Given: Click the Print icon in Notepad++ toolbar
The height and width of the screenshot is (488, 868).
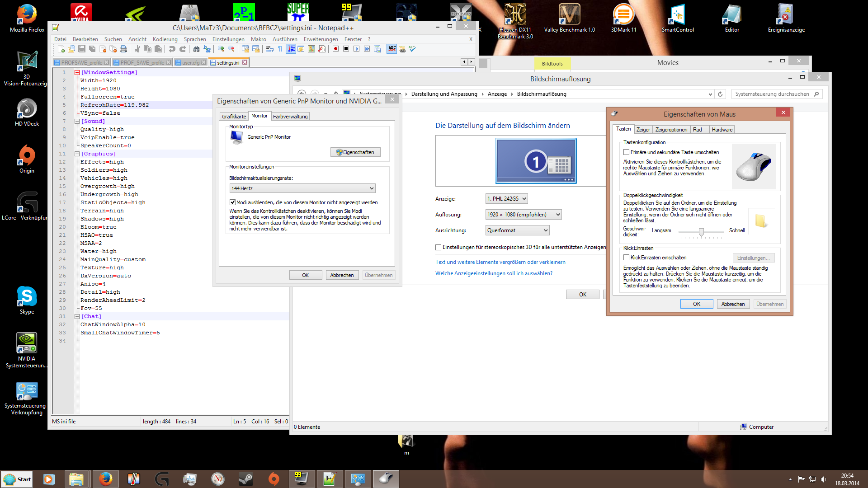Looking at the screenshot, I should point(123,49).
